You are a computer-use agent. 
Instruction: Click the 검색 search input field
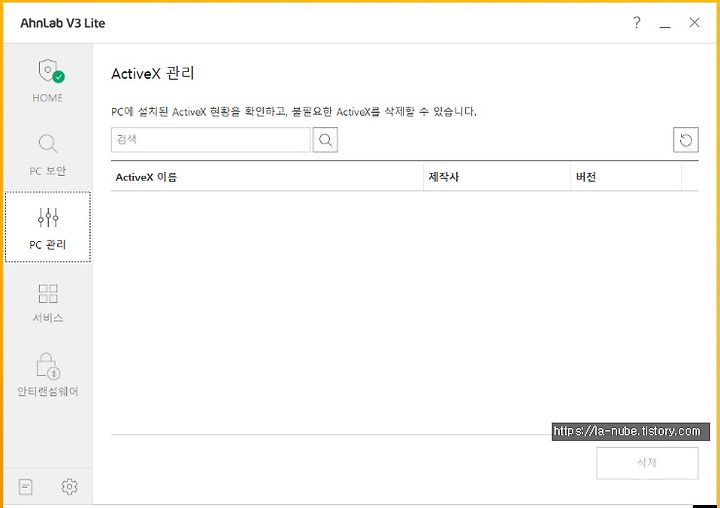pos(211,140)
